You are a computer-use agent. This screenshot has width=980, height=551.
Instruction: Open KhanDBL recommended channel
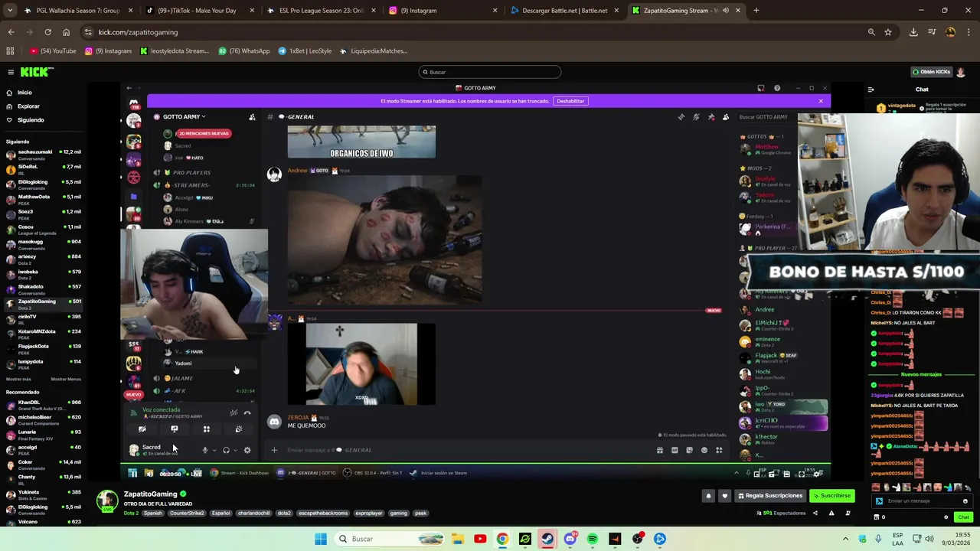tap(43, 404)
